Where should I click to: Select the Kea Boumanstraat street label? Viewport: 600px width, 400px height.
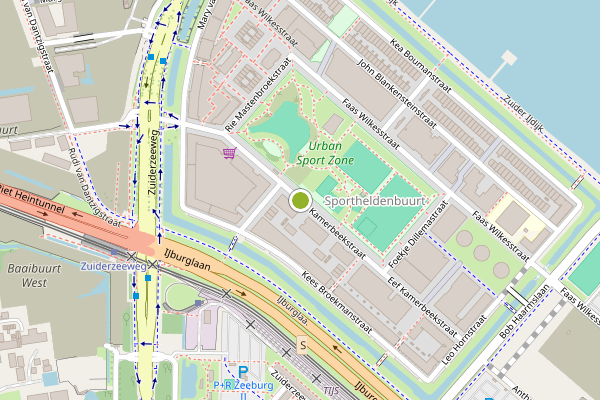(420, 65)
